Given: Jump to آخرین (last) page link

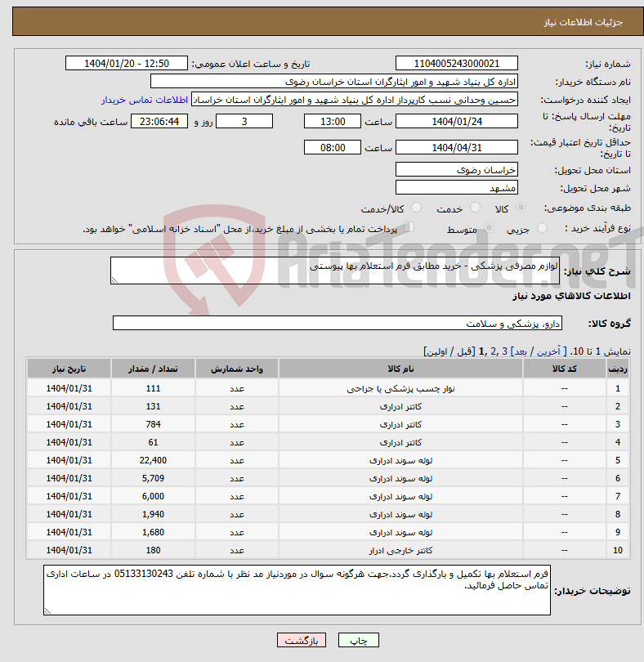Looking at the screenshot, I should pos(548,351).
